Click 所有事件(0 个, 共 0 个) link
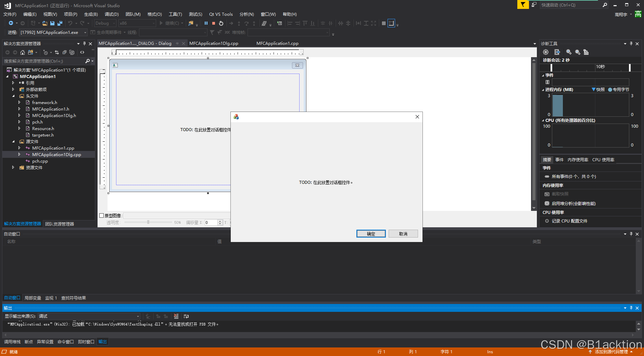 coord(574,176)
